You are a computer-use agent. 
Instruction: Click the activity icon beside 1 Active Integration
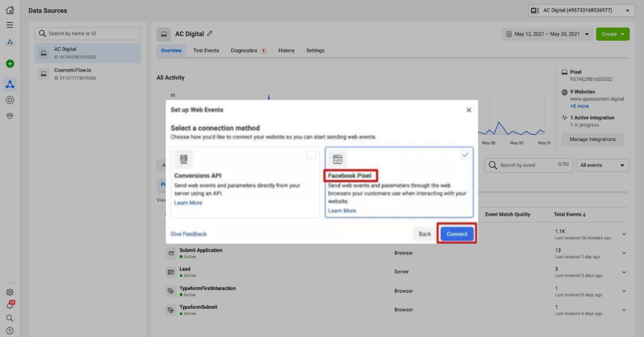564,117
